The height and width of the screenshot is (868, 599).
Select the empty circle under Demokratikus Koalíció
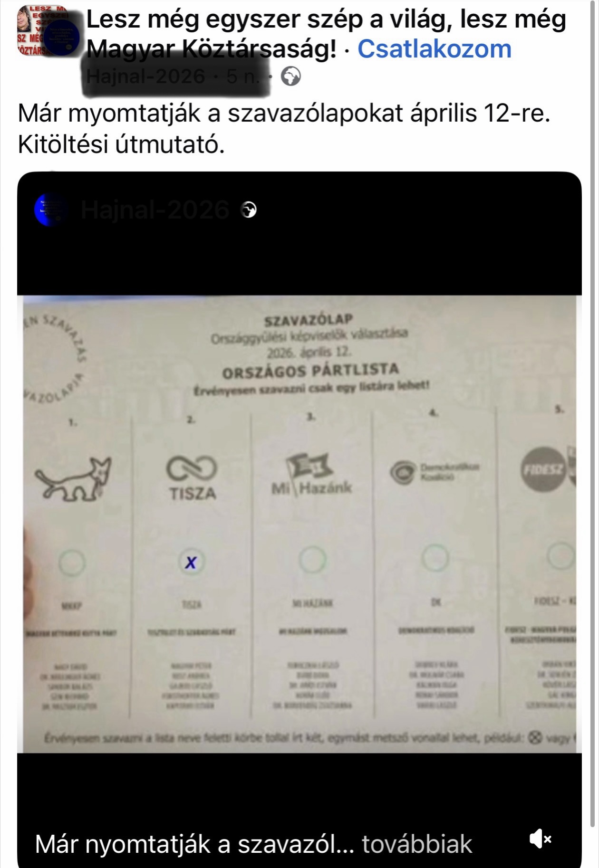435,558
